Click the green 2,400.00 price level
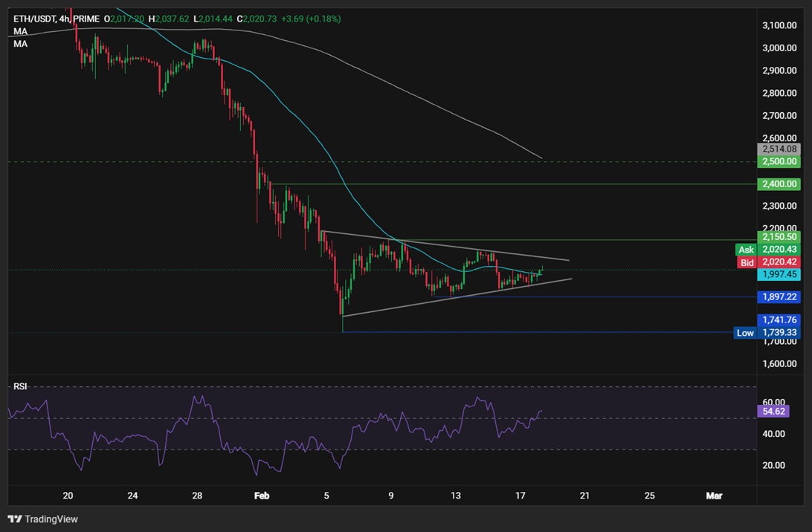The height and width of the screenshot is (532, 812). [x=779, y=184]
